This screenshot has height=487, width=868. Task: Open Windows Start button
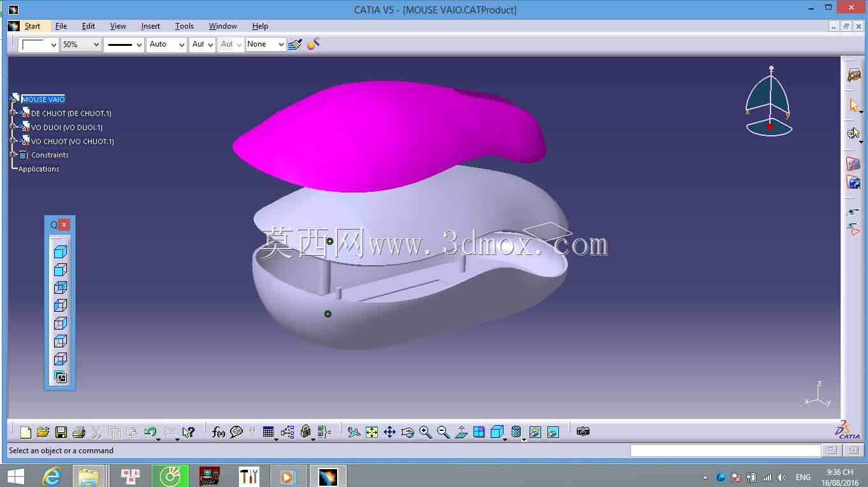click(15, 476)
